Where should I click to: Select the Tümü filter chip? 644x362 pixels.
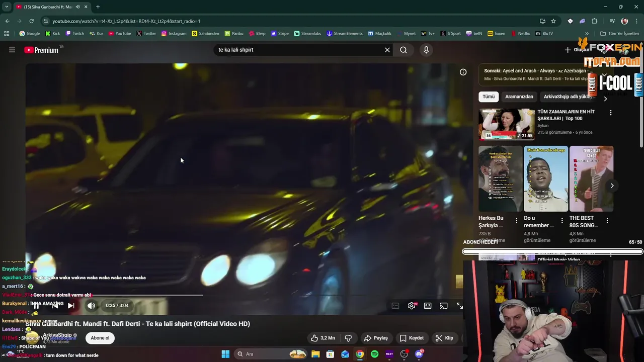point(489,97)
